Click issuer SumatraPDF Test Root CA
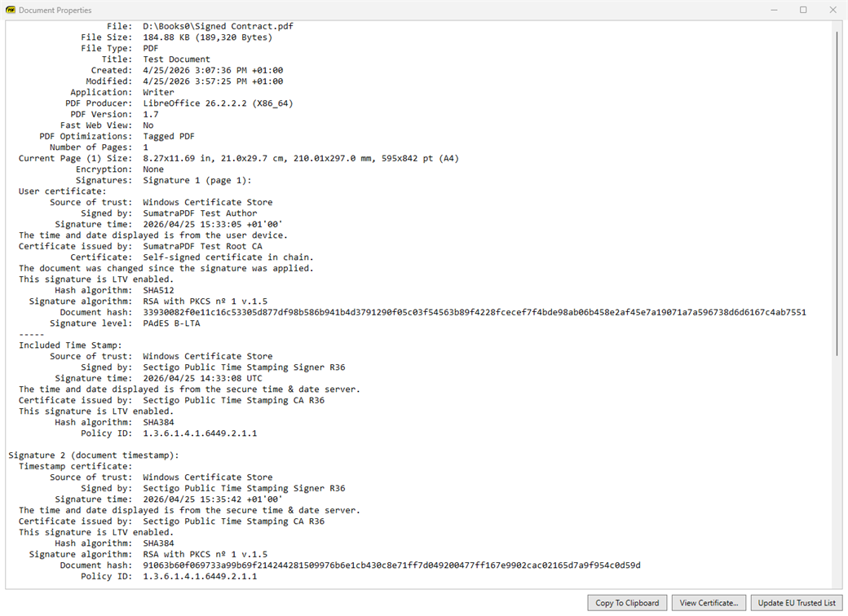The image size is (848, 616). click(x=202, y=246)
